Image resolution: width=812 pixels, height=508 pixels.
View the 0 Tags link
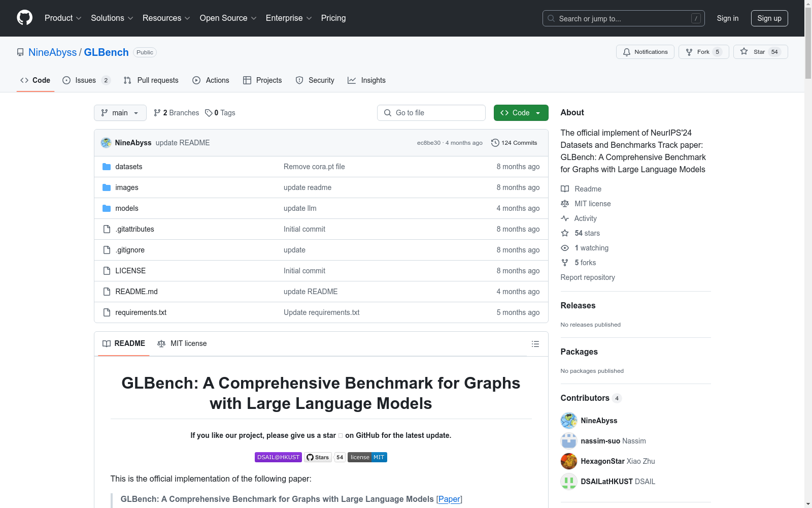220,113
